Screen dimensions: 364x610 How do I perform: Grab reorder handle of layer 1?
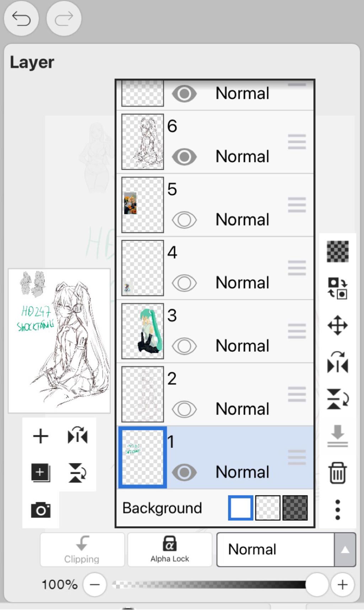pyautogui.click(x=297, y=457)
